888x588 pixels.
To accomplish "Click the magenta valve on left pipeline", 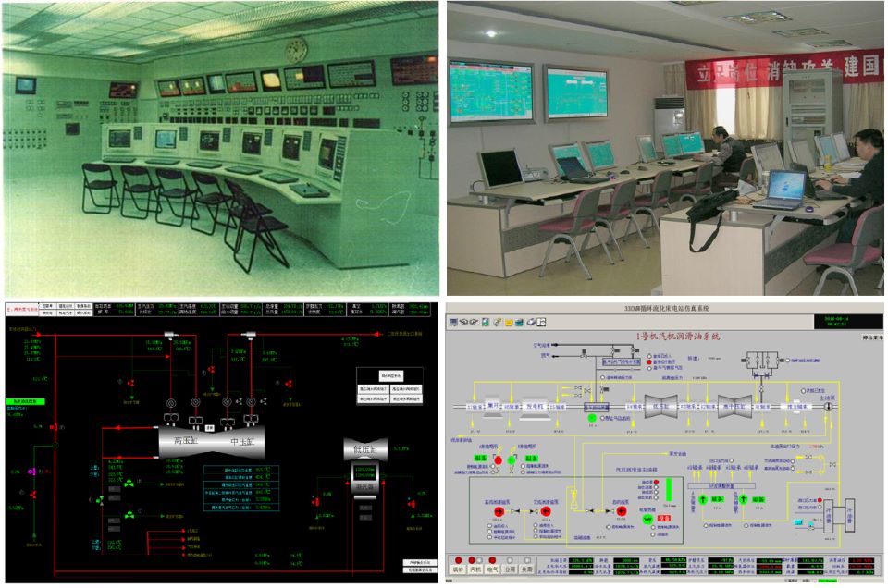I will pos(30,471).
